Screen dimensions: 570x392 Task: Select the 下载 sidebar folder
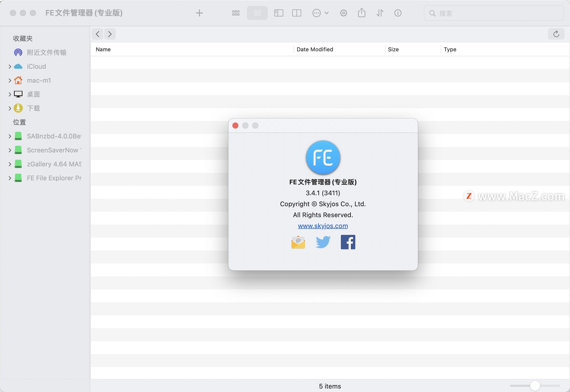[x=33, y=108]
